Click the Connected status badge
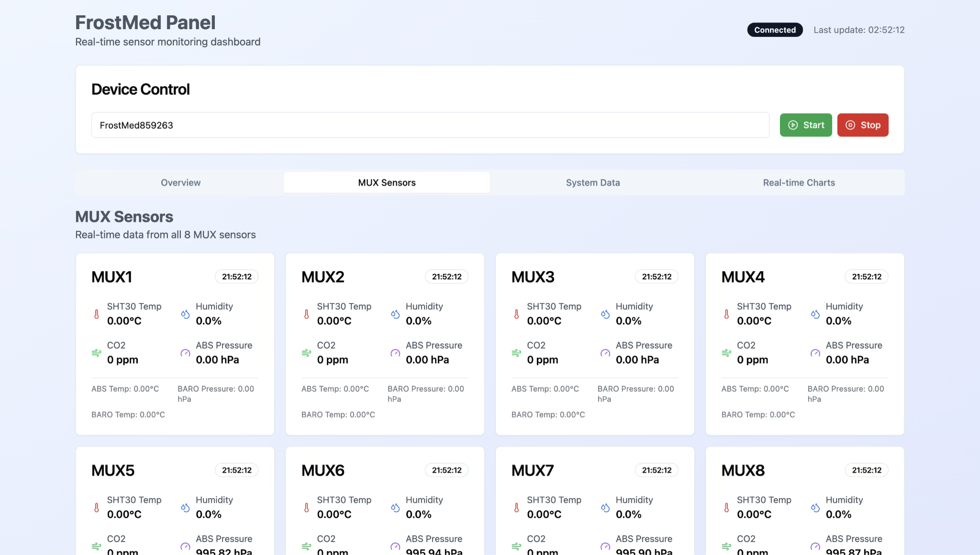This screenshot has width=980, height=555. [x=775, y=30]
